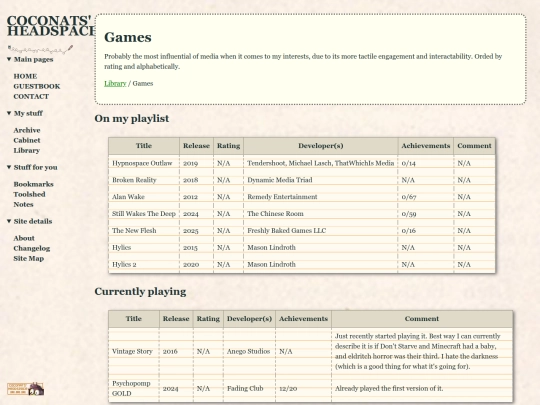Screen dimensions: 540x405
Task: Click the Freshly Baked Games LLC cell
Action: click(x=321, y=231)
